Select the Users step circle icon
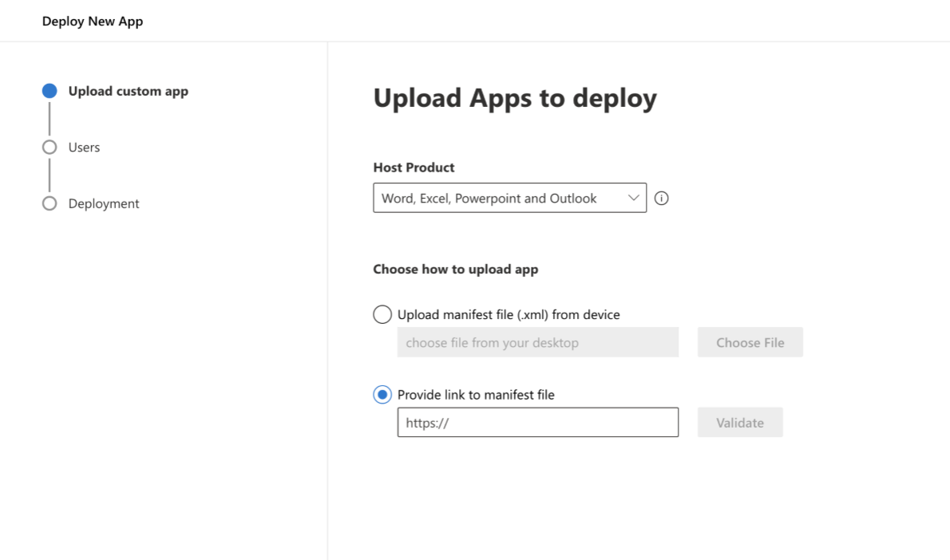 (49, 147)
